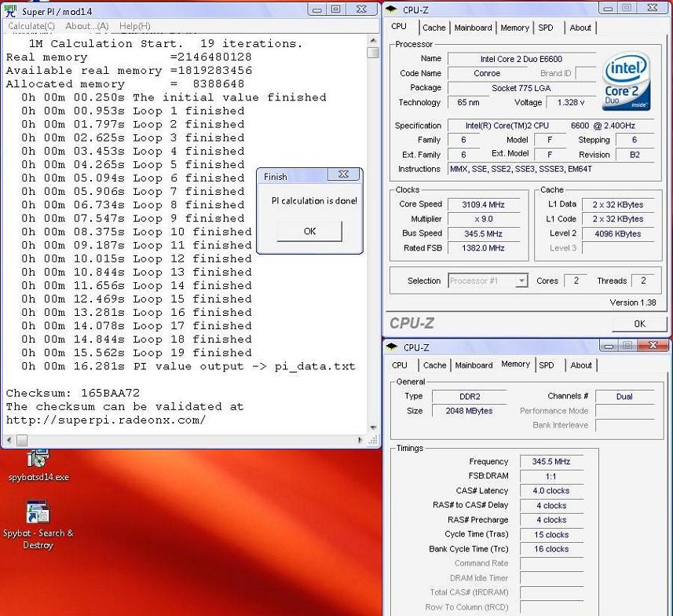Click the Super PI vertical scrollbar thumb
The width and height of the screenshot is (673, 616).
coord(374,53)
